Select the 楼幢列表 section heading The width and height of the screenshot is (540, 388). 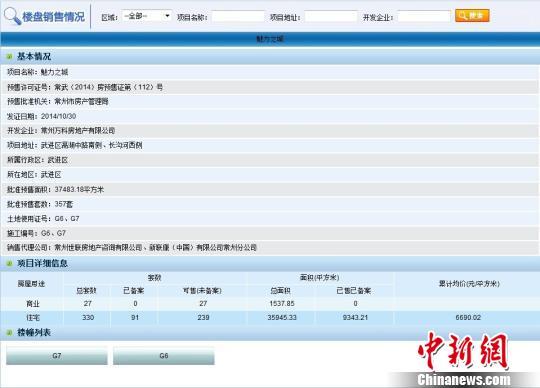tap(34, 333)
